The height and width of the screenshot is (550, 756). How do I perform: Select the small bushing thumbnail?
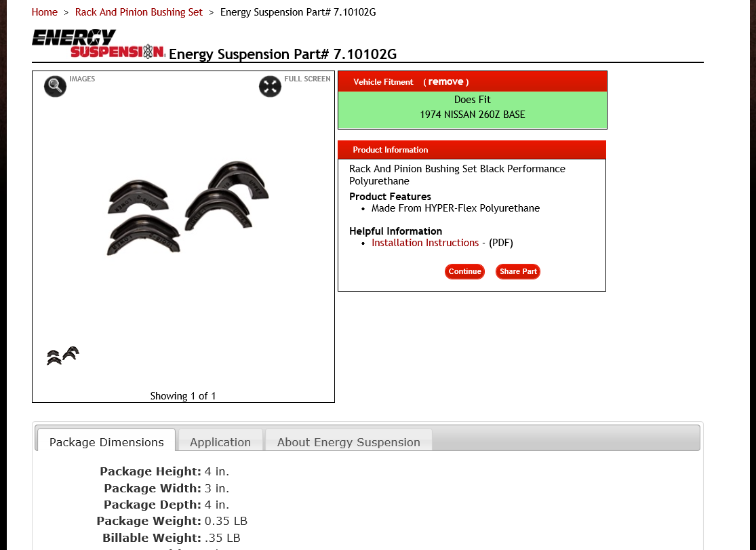pyautogui.click(x=62, y=355)
